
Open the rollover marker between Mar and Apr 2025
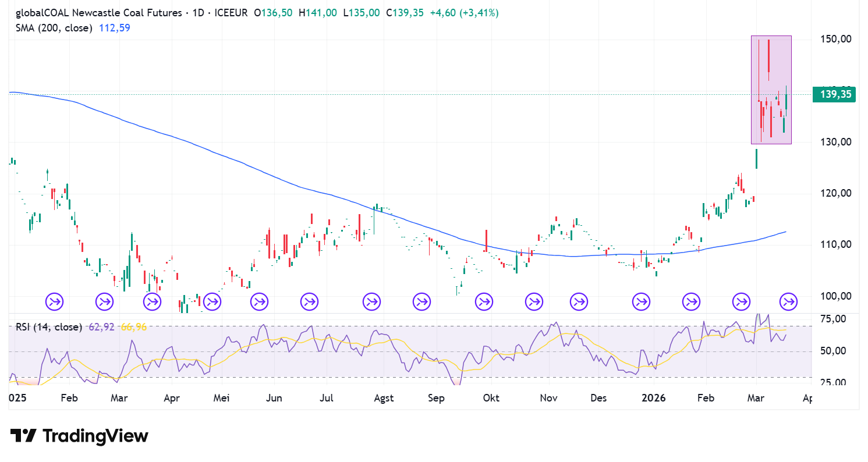point(152,302)
